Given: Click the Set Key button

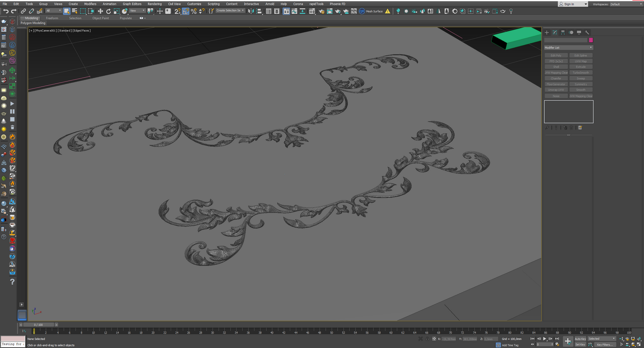Looking at the screenshot, I should pos(580,344).
